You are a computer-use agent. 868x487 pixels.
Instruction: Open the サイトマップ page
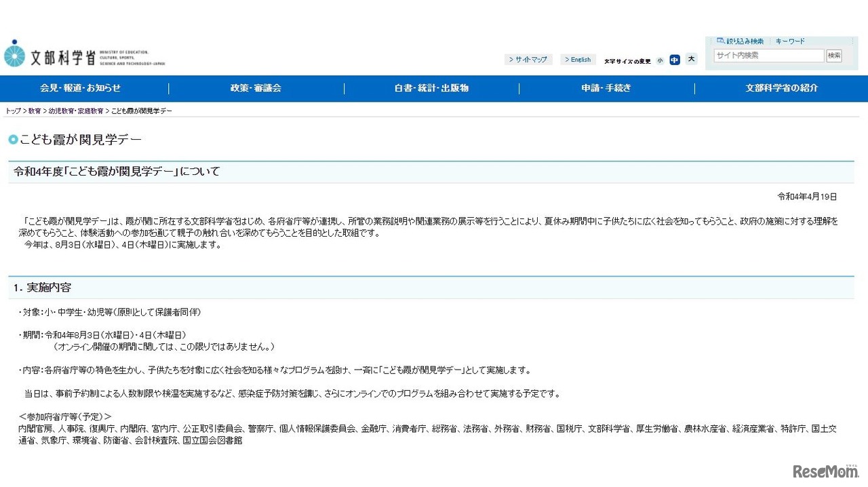pos(528,59)
